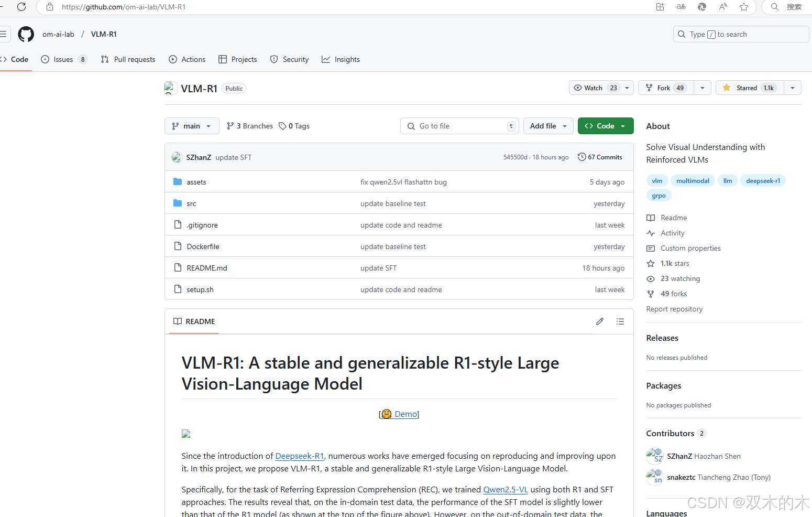
Task: Click the read aloud icon in address bar
Action: 723,7
